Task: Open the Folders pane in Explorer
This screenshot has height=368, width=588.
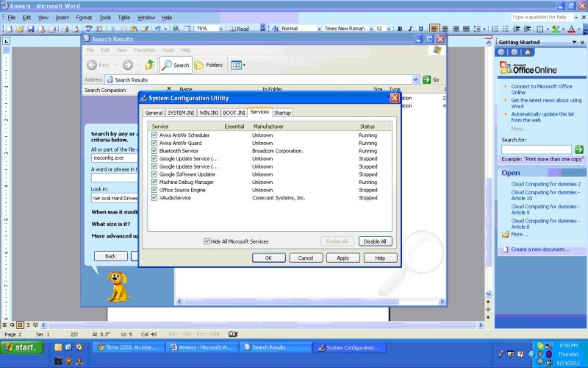Action: 209,65
